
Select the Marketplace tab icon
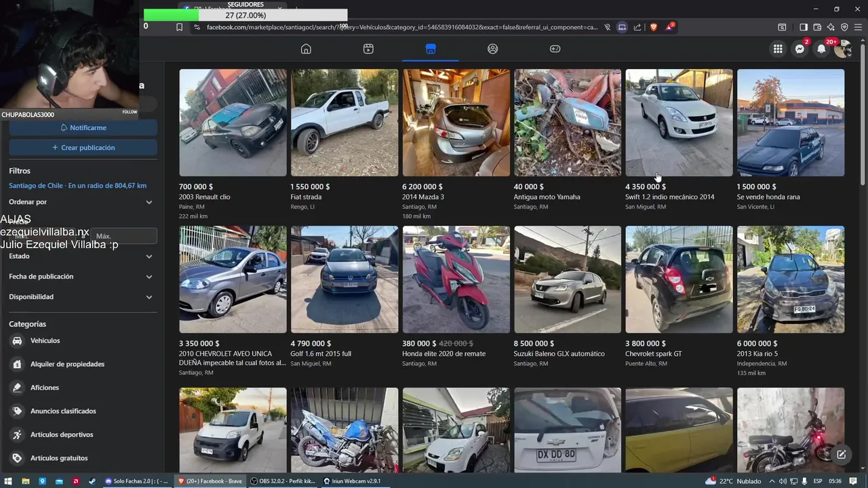(x=431, y=49)
